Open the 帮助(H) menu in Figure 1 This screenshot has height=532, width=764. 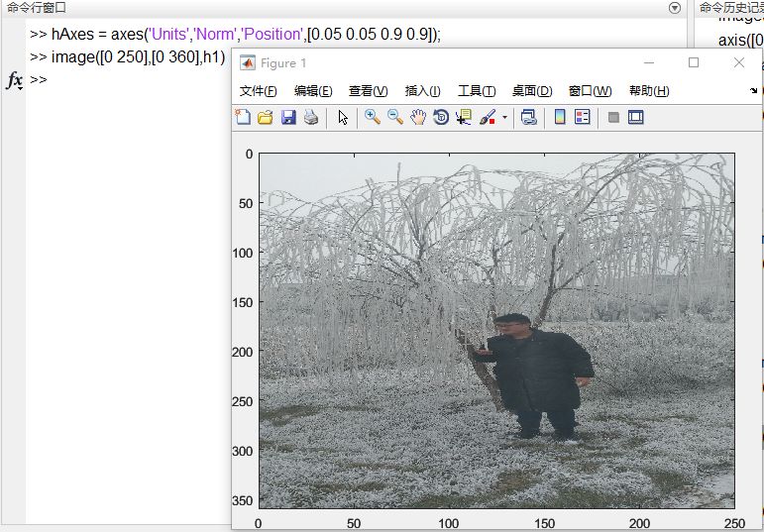tap(649, 91)
